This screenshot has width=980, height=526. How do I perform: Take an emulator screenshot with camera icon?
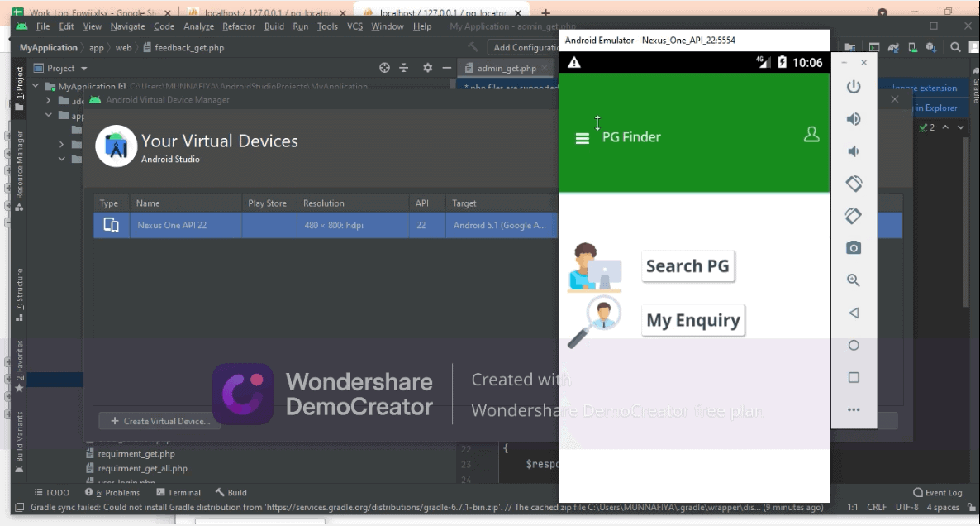[854, 248]
